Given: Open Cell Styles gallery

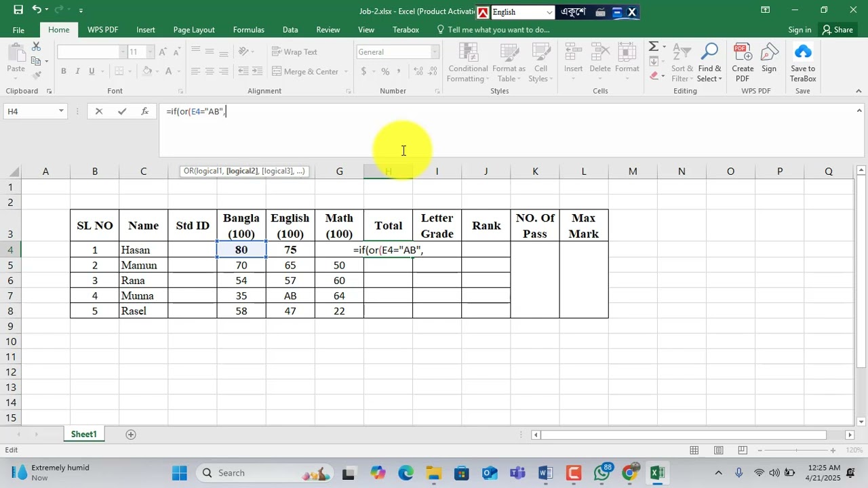Looking at the screenshot, I should tap(540, 62).
